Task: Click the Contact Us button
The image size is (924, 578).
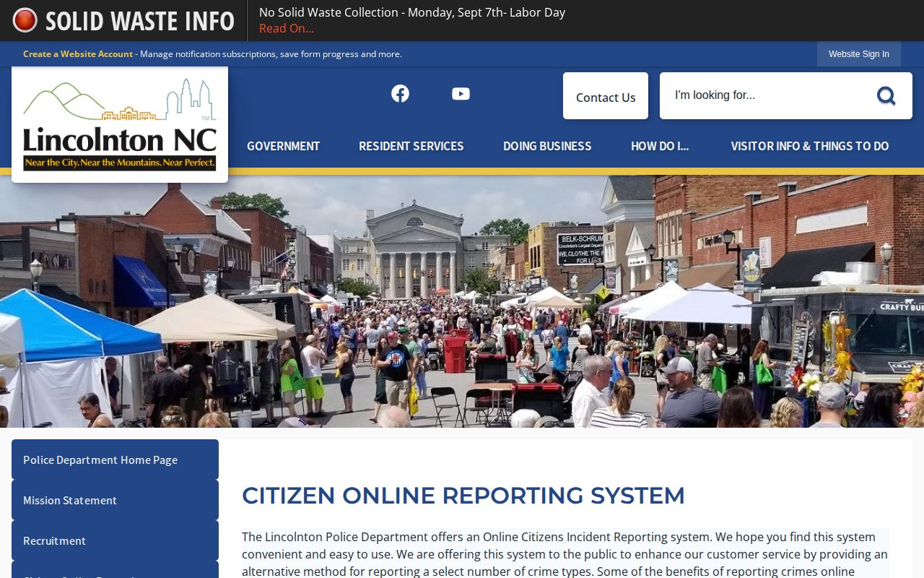Action: click(x=606, y=96)
